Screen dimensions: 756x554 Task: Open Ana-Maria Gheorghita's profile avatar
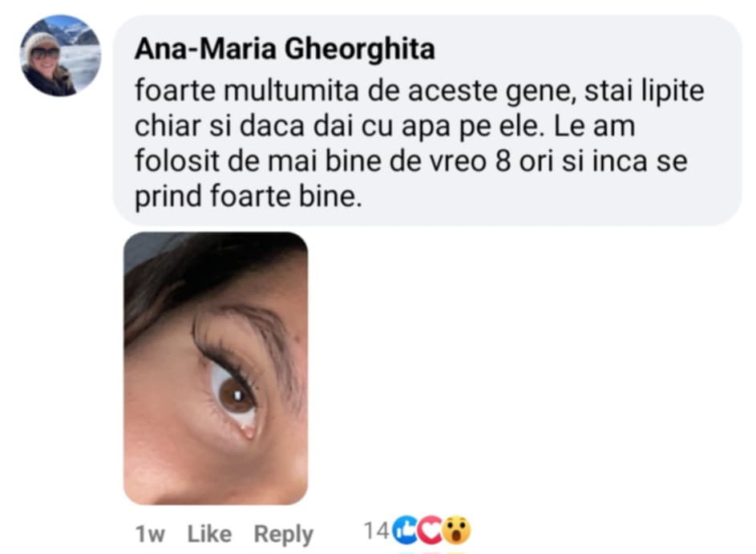[60, 56]
